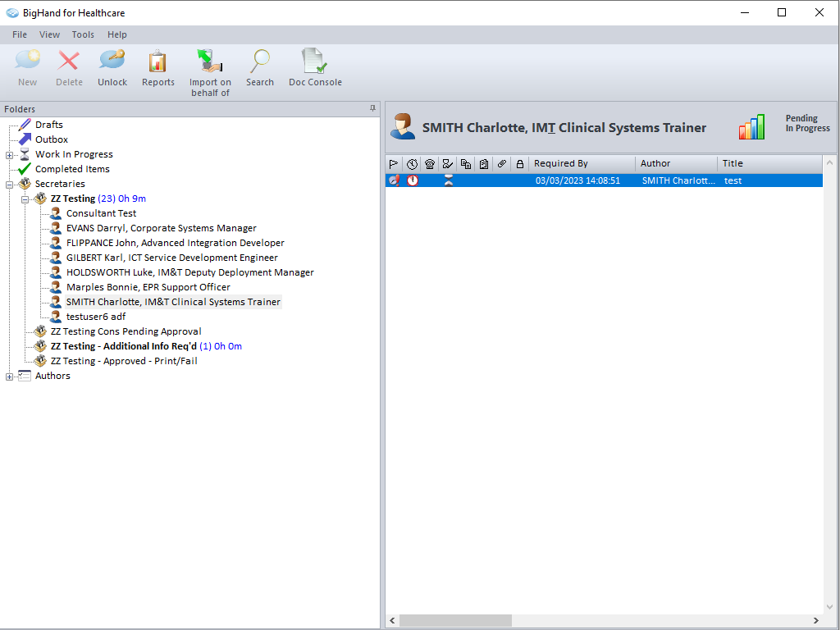Select FLIPPANCE John, Advanced Integration Developer
This screenshot has height=630, width=840.
click(176, 243)
